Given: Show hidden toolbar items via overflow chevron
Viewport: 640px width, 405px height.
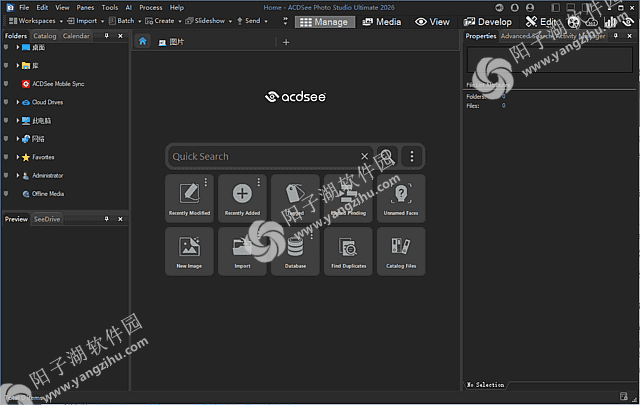Looking at the screenshot, I should pyautogui.click(x=285, y=21).
